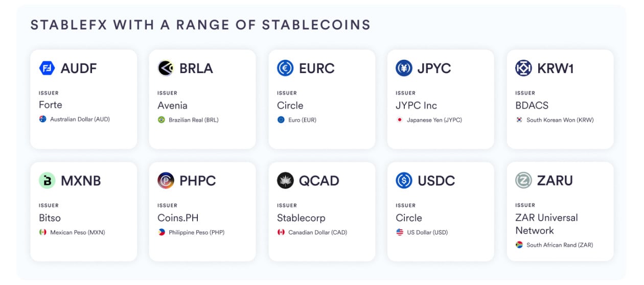Click the JPYC yen logo icon

(x=404, y=68)
